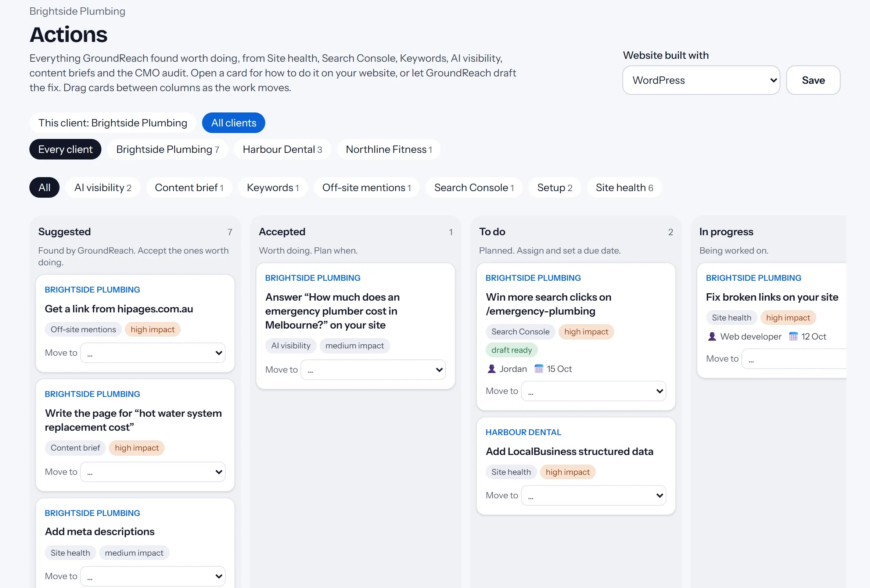Open Move to dropdown on hipages.com.au card
870x588 pixels.
pos(153,353)
